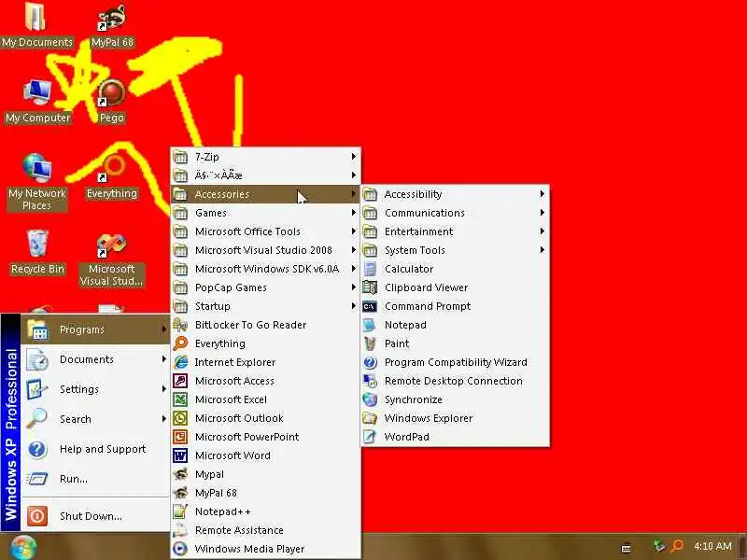The height and width of the screenshot is (560, 747).
Task: Choose Shut Down... in start menu
Action: click(96, 516)
